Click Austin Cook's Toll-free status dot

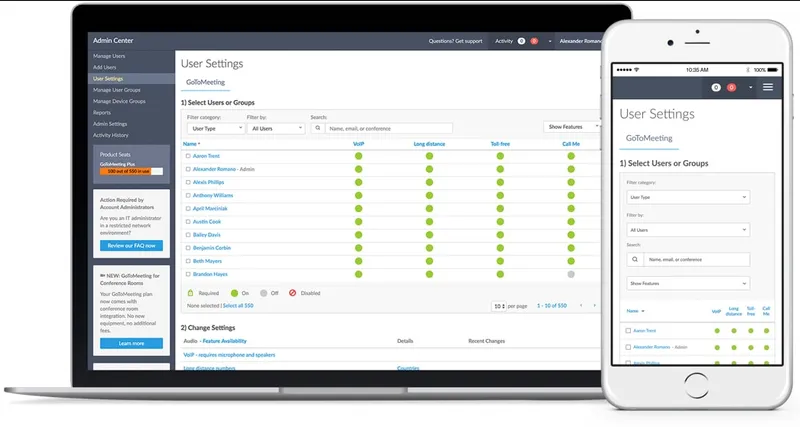click(x=500, y=221)
